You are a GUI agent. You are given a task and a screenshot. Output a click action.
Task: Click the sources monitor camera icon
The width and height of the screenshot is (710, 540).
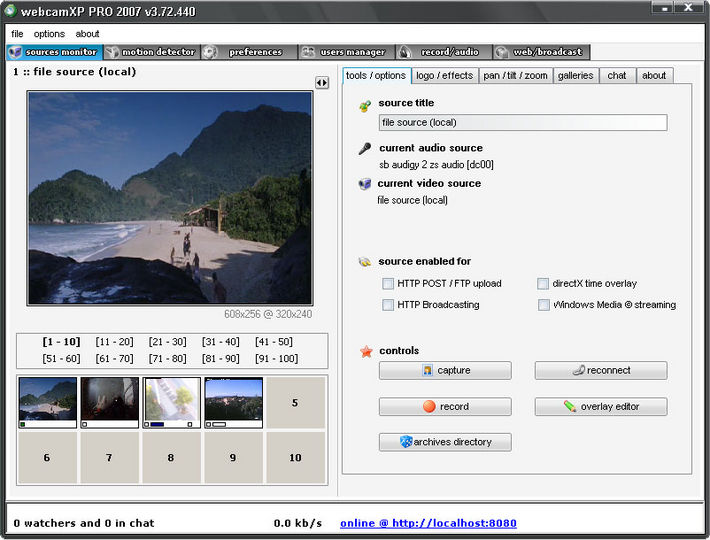(15, 52)
